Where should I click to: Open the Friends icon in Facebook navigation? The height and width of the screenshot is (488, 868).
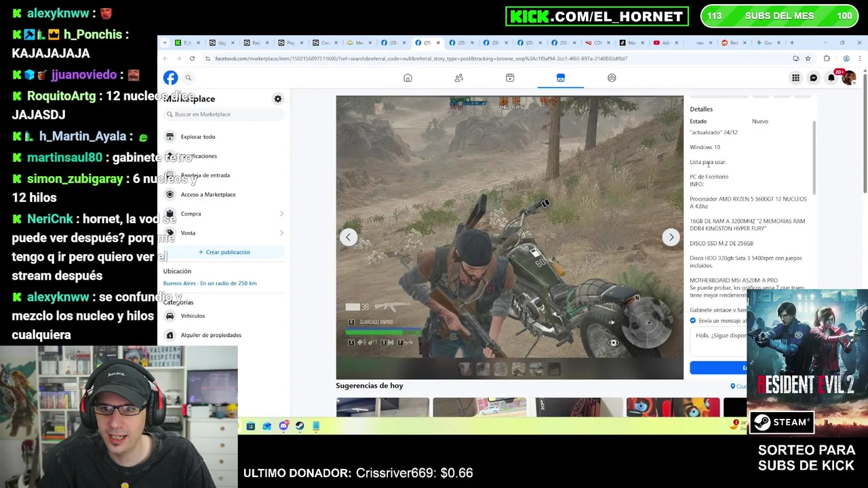pos(459,78)
